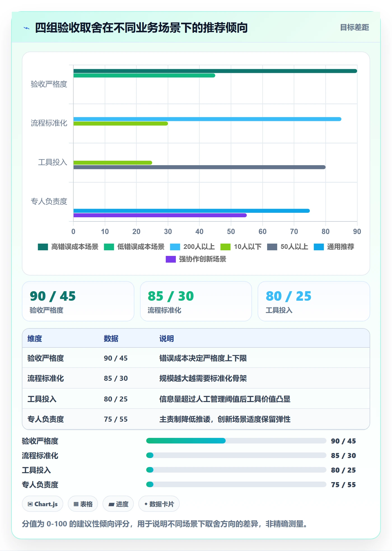Toggle 10人以下 legend item
Image resolution: width=392 pixels, height=551 pixels.
(241, 247)
